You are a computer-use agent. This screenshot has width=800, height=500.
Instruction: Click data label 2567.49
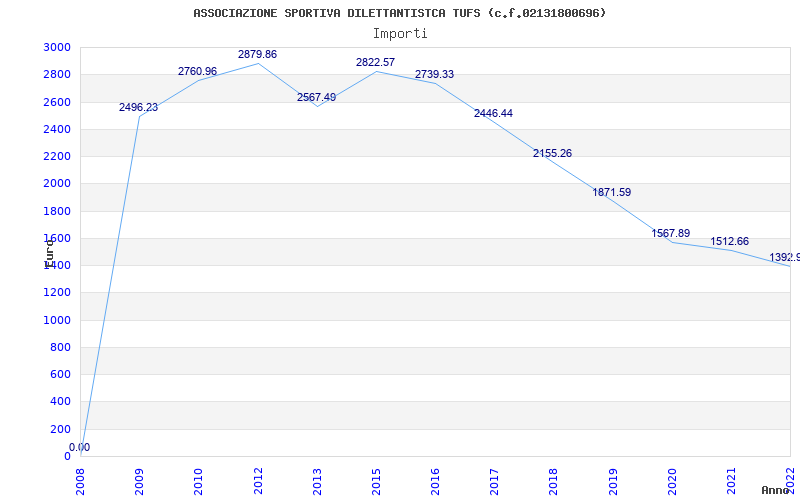pos(316,97)
